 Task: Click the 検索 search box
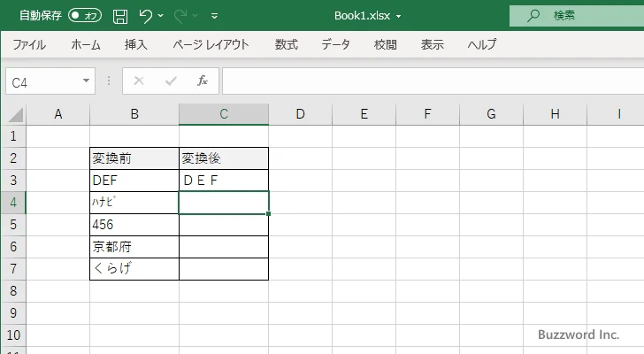tap(577, 16)
